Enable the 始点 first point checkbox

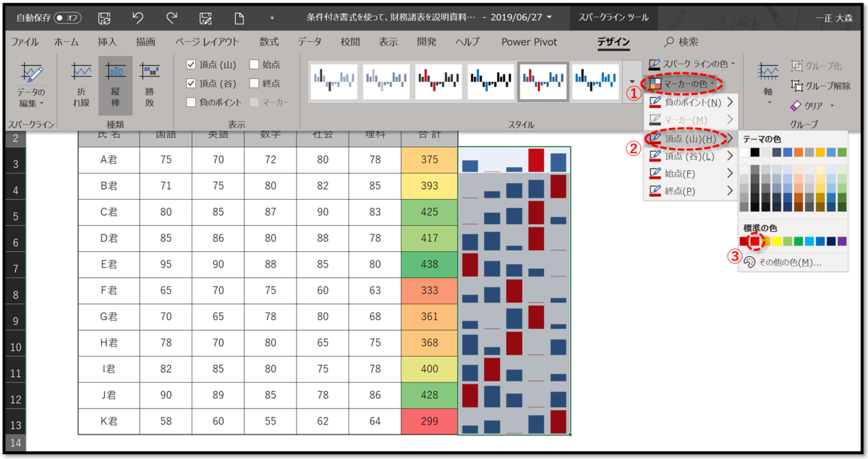(255, 64)
